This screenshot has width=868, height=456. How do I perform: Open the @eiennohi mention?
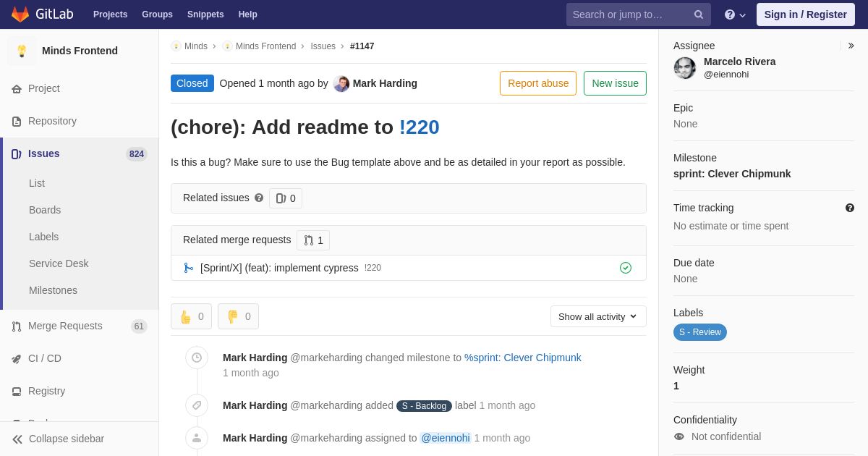pos(446,438)
